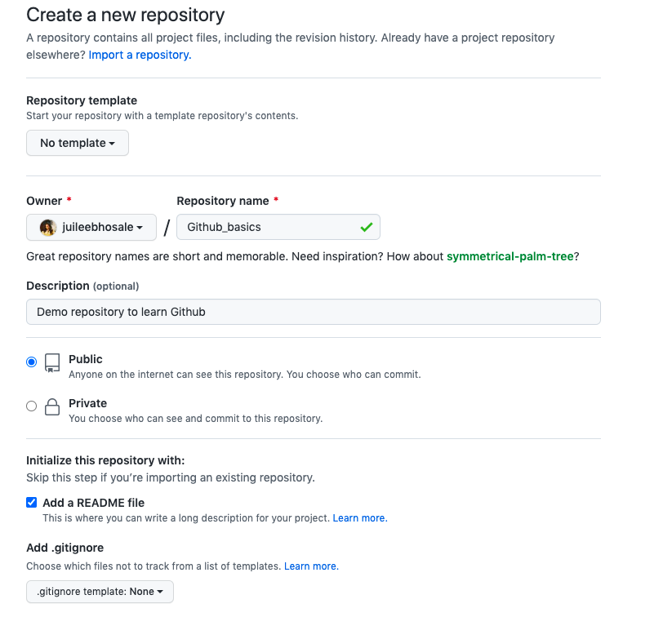Click the Description input field
This screenshot has height=617, width=672.
coord(313,312)
